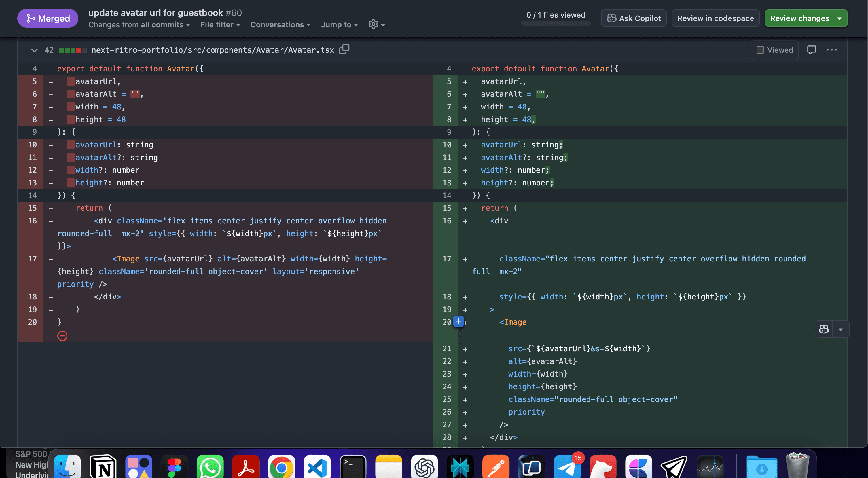Open the diff settings gear menu
868x478 pixels.
376,24
